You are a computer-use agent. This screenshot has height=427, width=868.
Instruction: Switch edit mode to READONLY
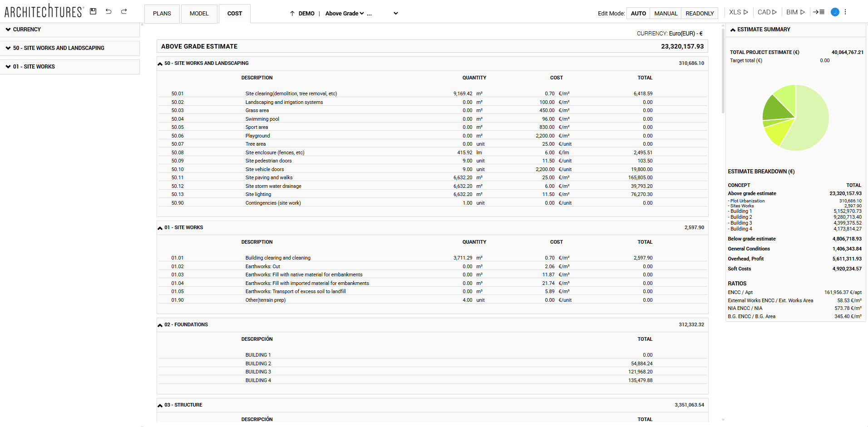click(x=699, y=14)
